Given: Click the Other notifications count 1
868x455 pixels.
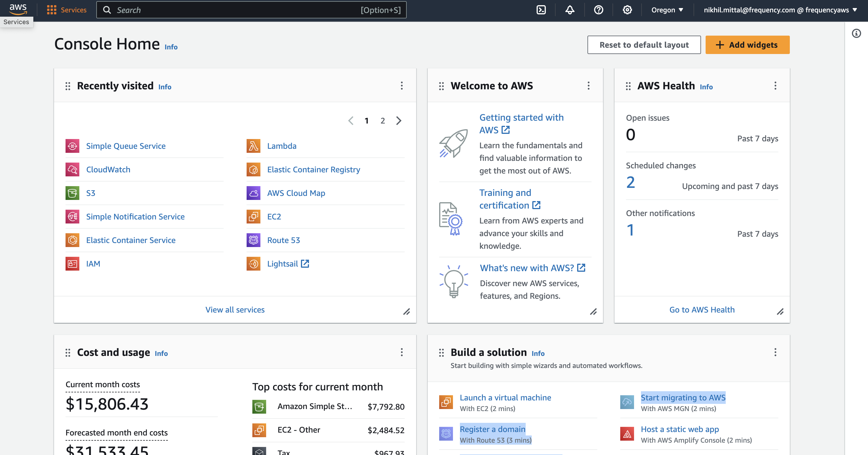Looking at the screenshot, I should pos(630,230).
